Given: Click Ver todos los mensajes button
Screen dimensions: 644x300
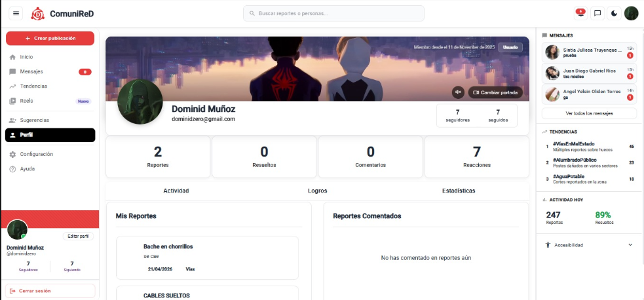Looking at the screenshot, I should click(590, 113).
